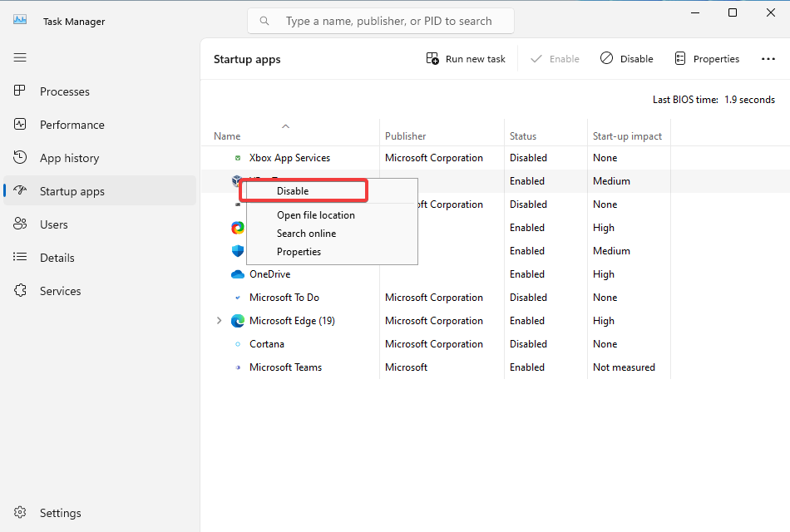
Task: Click the Processes sidebar icon
Action: tap(21, 91)
